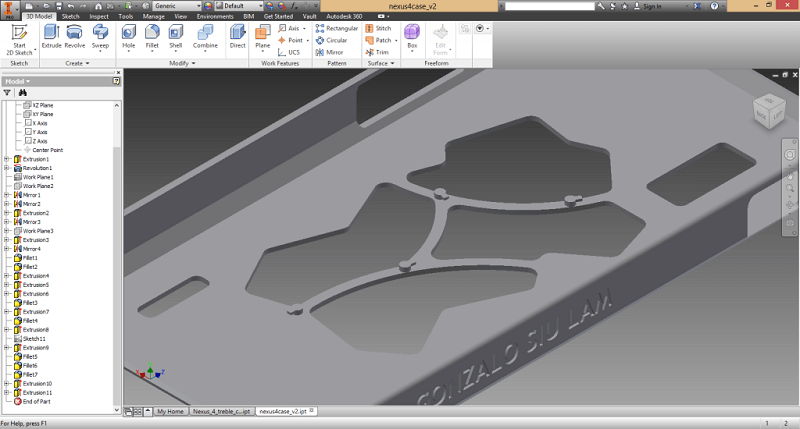The height and width of the screenshot is (429, 800).
Task: Click the Find binoculars icon in browser
Action: click(22, 93)
